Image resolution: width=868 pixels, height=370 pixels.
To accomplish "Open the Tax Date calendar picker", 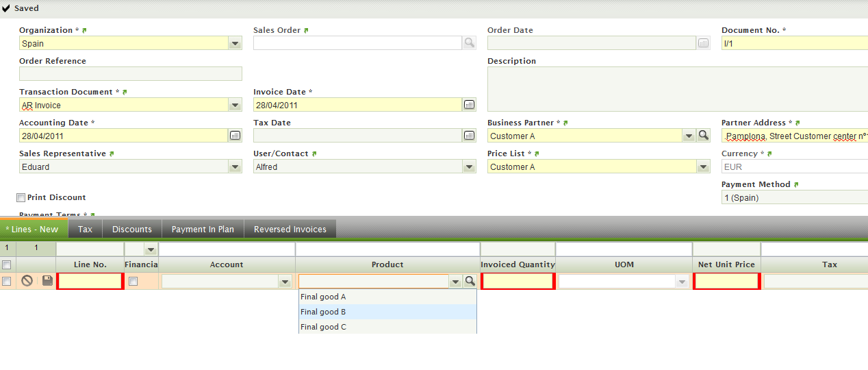I will [469, 136].
